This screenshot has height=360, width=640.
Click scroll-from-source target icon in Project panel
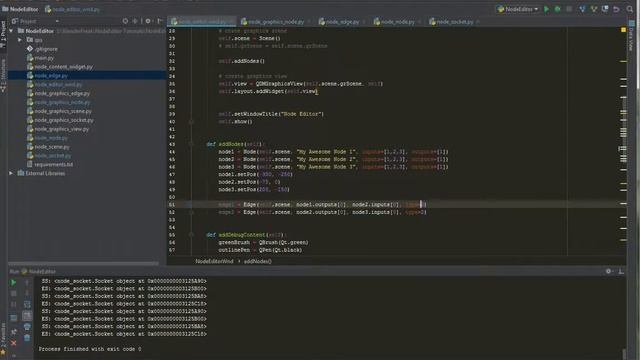click(x=125, y=21)
